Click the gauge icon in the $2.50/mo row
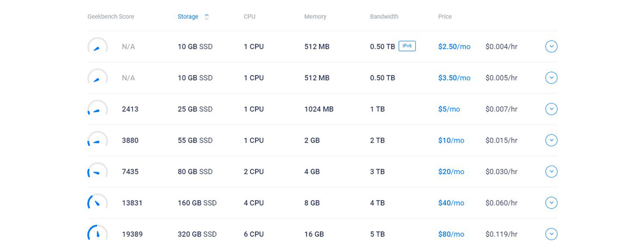 98,46
